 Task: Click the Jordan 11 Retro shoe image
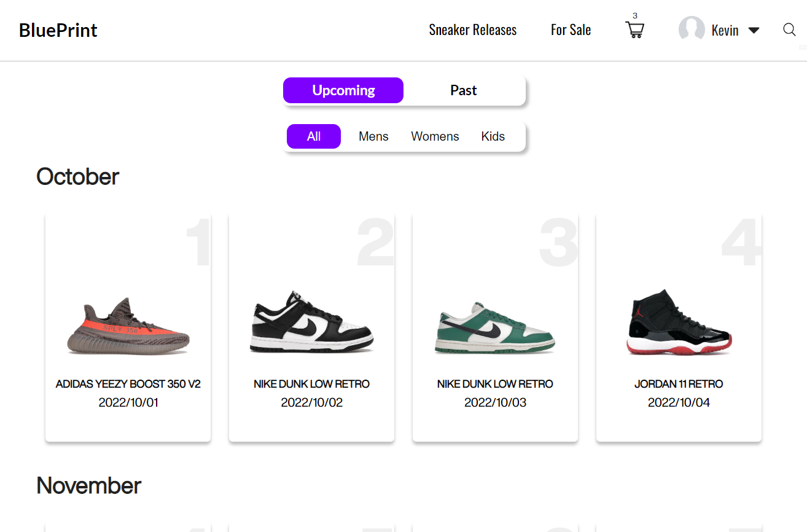pyautogui.click(x=679, y=323)
